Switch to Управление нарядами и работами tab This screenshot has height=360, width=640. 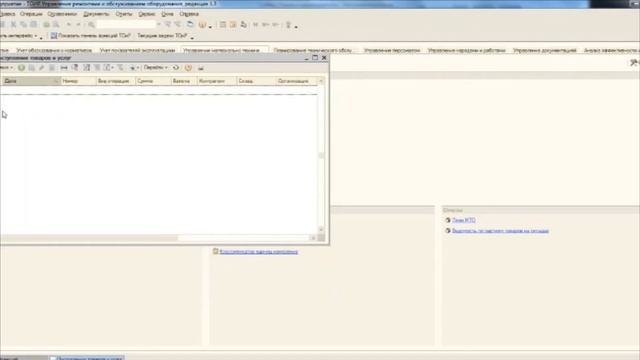(x=467, y=50)
